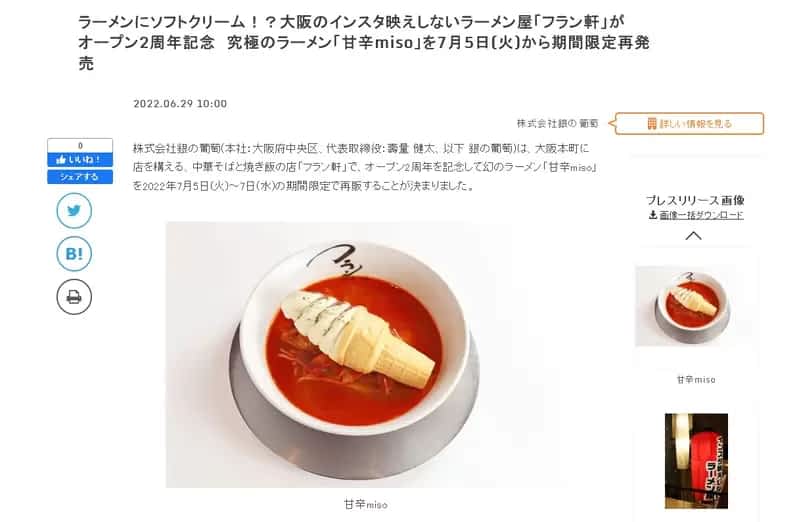Click the publication date 2022.06.29 10:00
Screen dimensions: 799x522
(x=180, y=103)
